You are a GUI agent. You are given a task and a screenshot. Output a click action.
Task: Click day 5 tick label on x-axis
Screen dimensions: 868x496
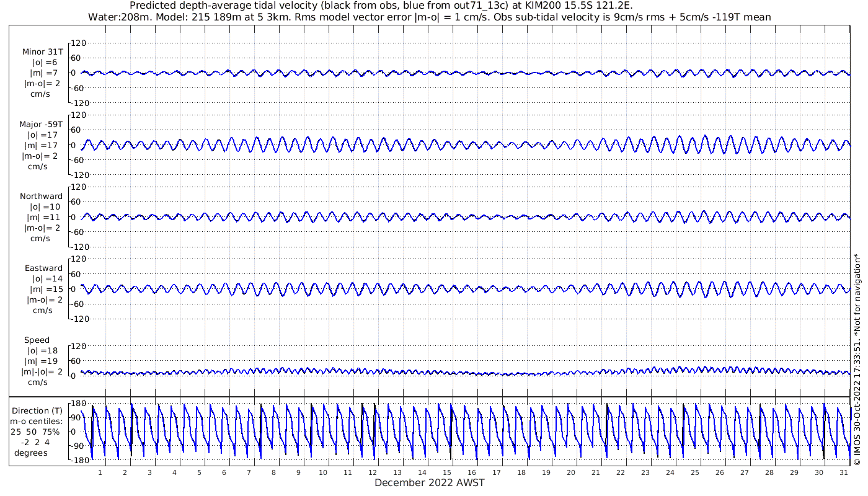point(199,472)
